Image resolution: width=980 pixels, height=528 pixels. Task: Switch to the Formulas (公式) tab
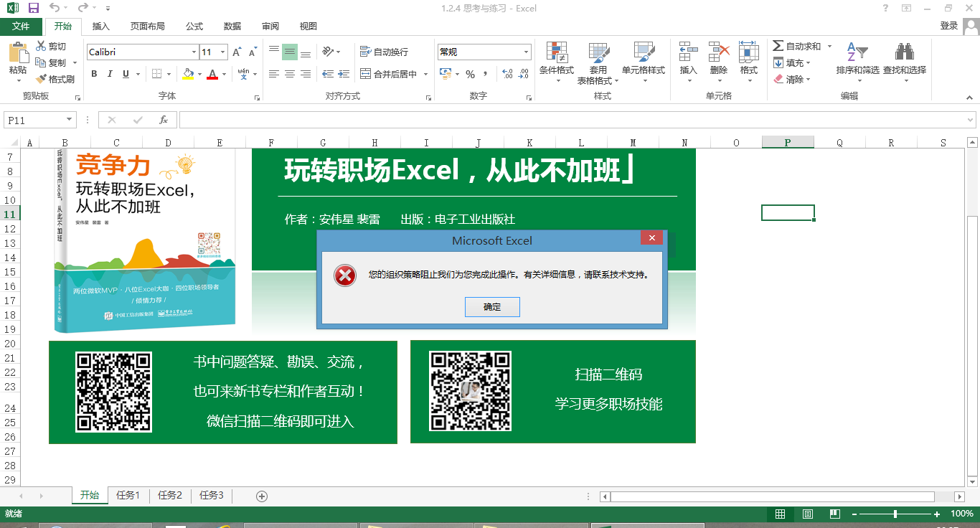194,27
